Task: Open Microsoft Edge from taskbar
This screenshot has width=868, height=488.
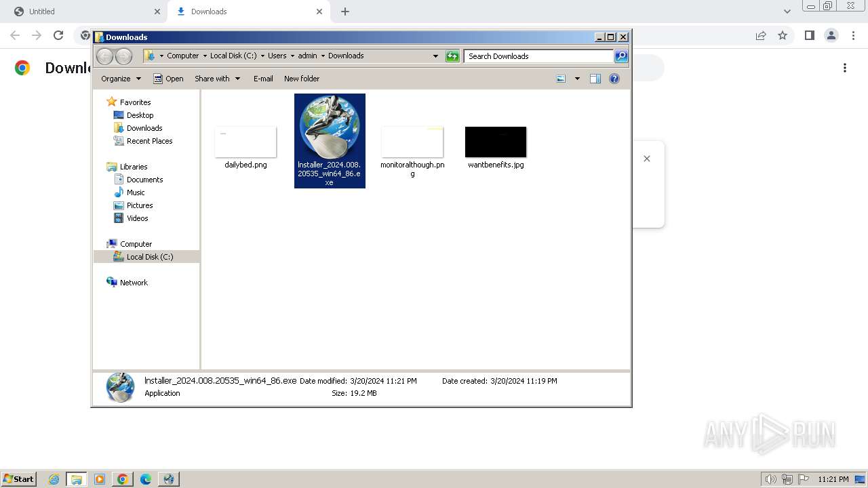Action: pos(146,479)
